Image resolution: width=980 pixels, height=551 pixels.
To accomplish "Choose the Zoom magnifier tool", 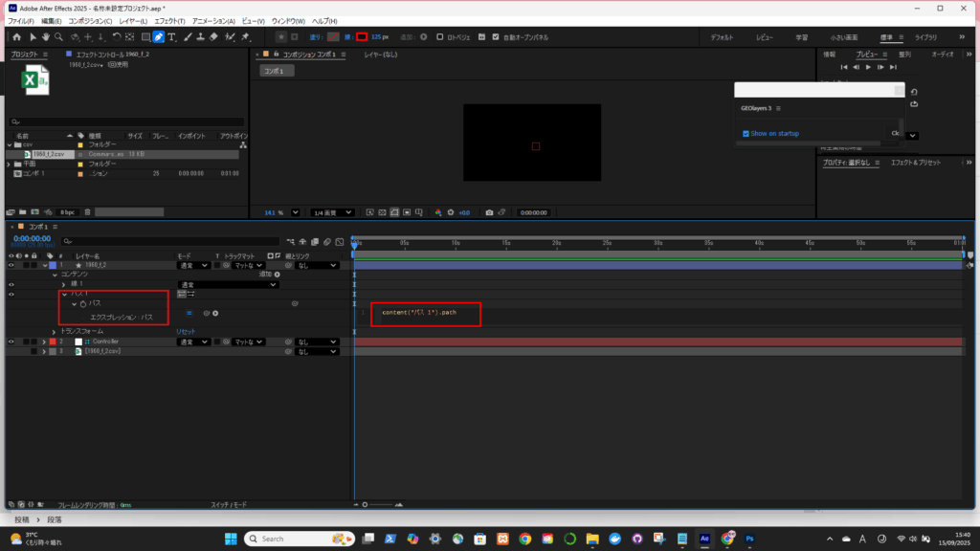I will 59,37.
